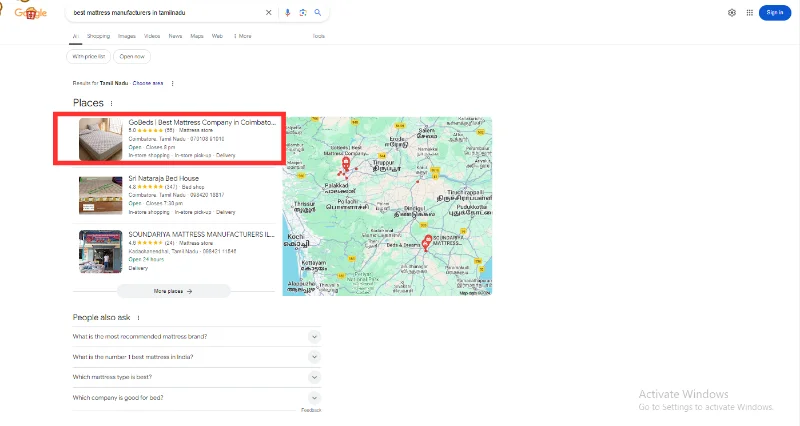Screen dimensions: 800x426
Task: Switch to the Videos tab
Action: [x=152, y=36]
